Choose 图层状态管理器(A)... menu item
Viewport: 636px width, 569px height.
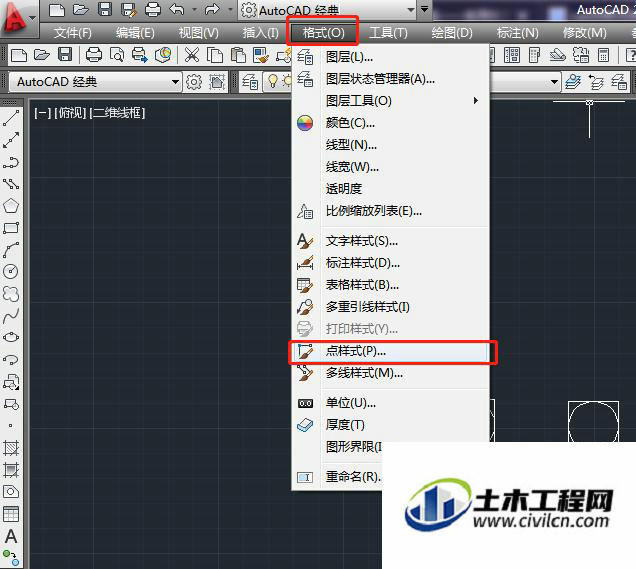tap(390, 79)
